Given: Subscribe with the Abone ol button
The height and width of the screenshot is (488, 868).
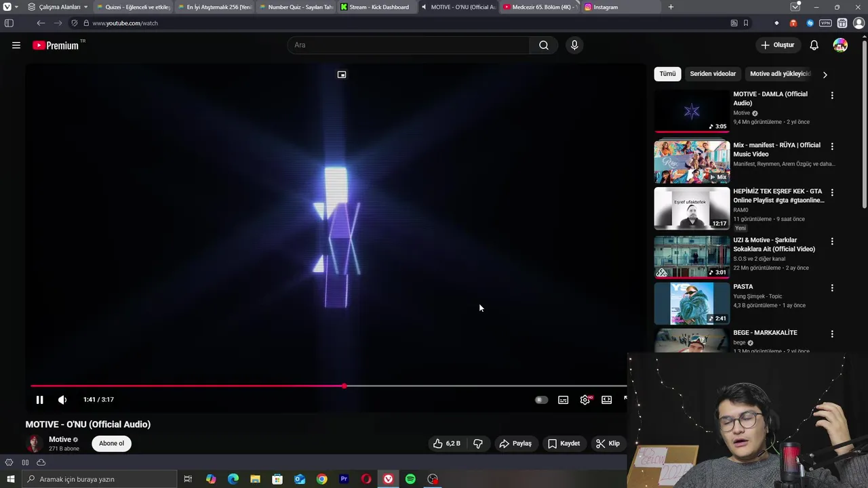Looking at the screenshot, I should pos(111,443).
